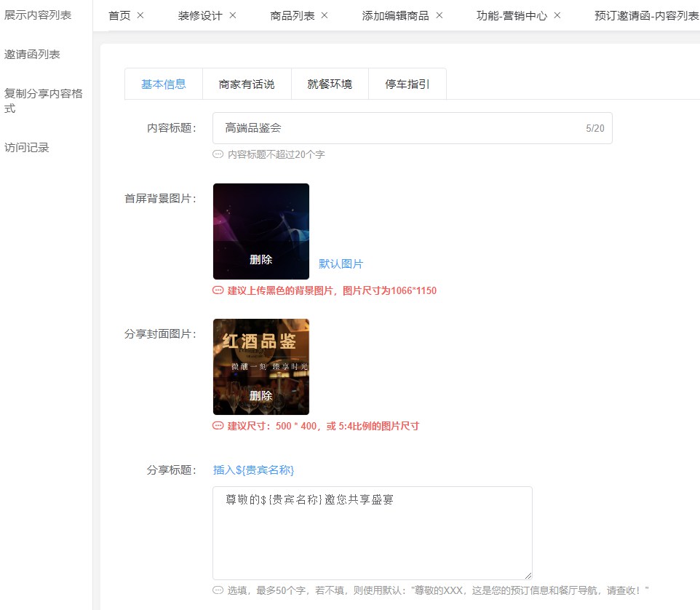Click the 默认图片 link
The image size is (700, 610).
(x=341, y=264)
